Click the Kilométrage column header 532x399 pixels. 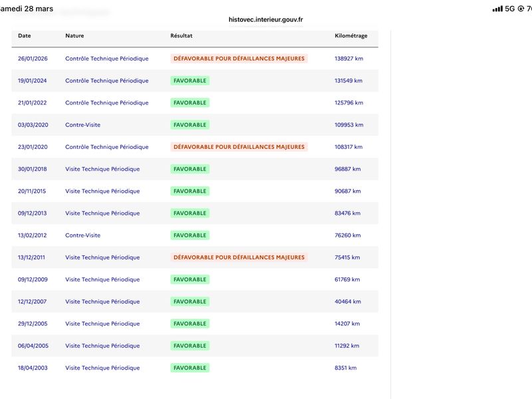pos(351,36)
